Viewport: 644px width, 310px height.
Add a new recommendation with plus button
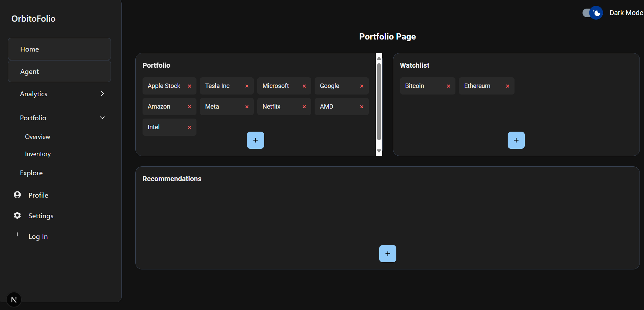[388, 254]
